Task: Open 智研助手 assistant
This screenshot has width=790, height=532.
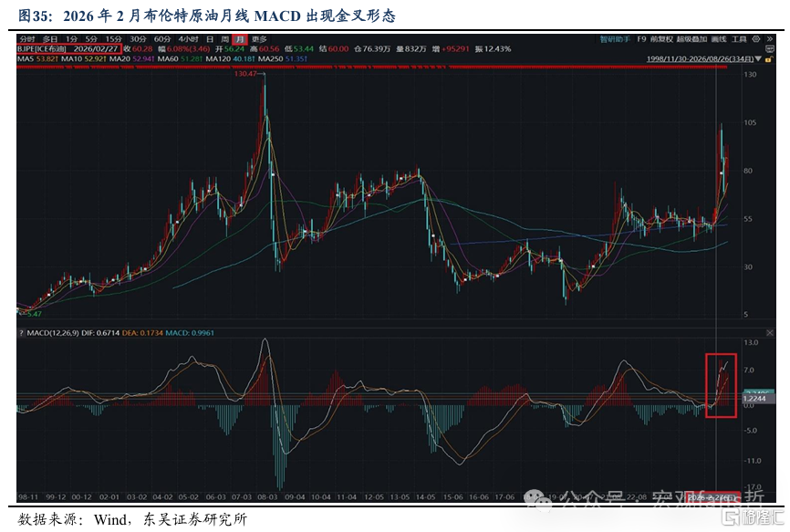Action: coord(615,39)
